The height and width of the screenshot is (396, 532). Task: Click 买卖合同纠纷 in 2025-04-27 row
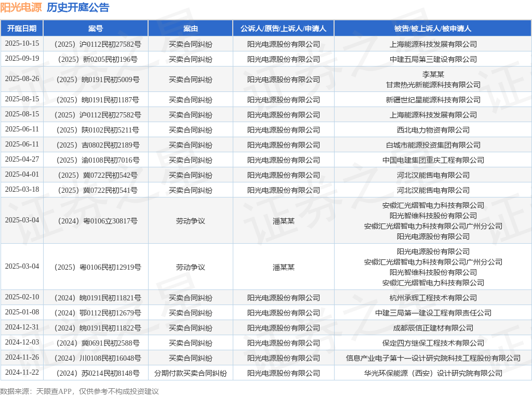click(x=190, y=160)
